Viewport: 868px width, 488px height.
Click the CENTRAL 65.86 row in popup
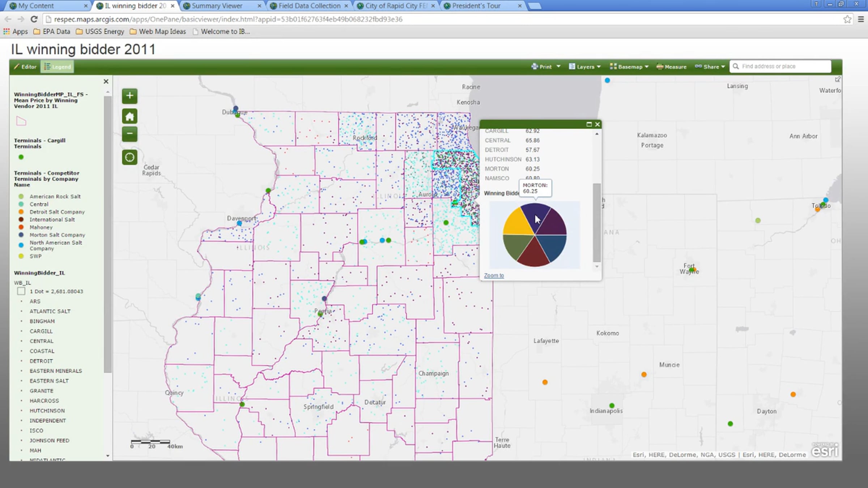pyautogui.click(x=512, y=141)
